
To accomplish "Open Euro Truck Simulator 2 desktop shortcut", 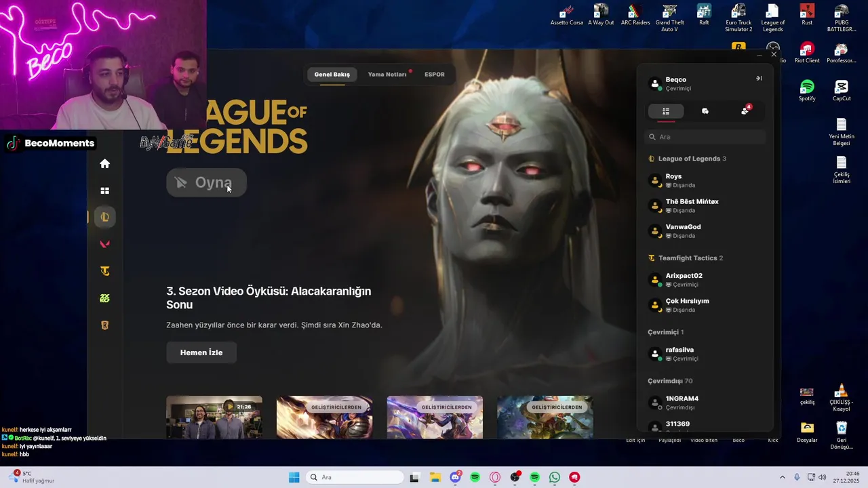I will tap(738, 18).
